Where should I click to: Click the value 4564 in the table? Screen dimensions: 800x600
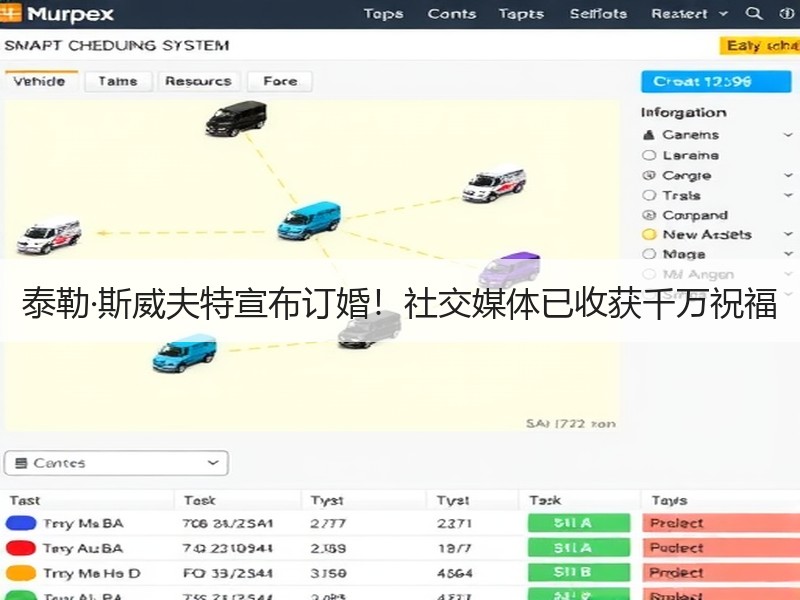(455, 573)
